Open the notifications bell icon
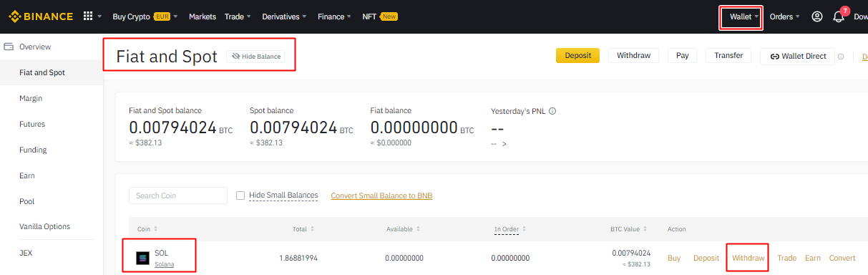Image resolution: width=868 pixels, height=275 pixels. pos(839,16)
